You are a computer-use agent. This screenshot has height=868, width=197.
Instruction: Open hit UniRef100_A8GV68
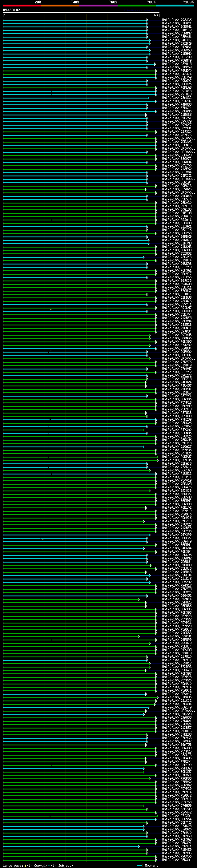point(177,50)
